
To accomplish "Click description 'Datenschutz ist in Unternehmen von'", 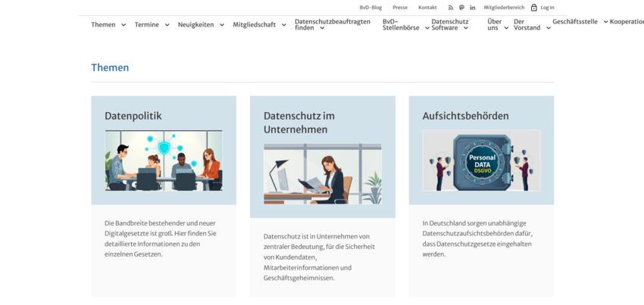I will [319, 257].
